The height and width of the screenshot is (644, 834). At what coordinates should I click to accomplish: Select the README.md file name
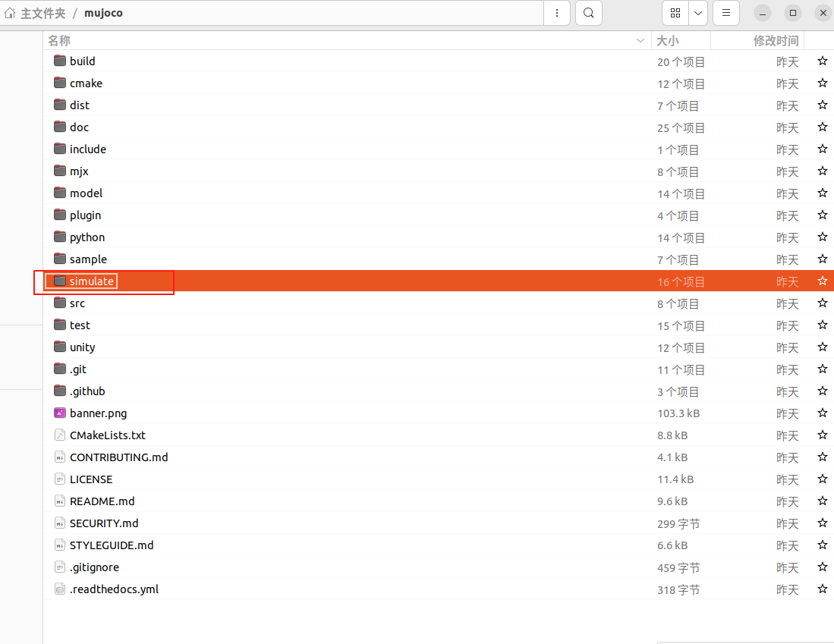coord(102,501)
